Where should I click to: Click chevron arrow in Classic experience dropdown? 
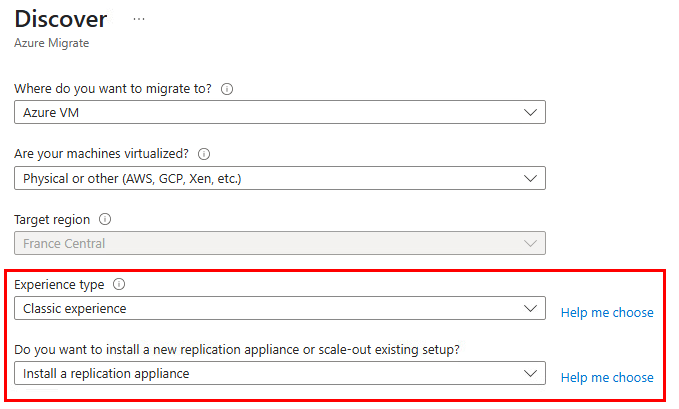tap(530, 308)
